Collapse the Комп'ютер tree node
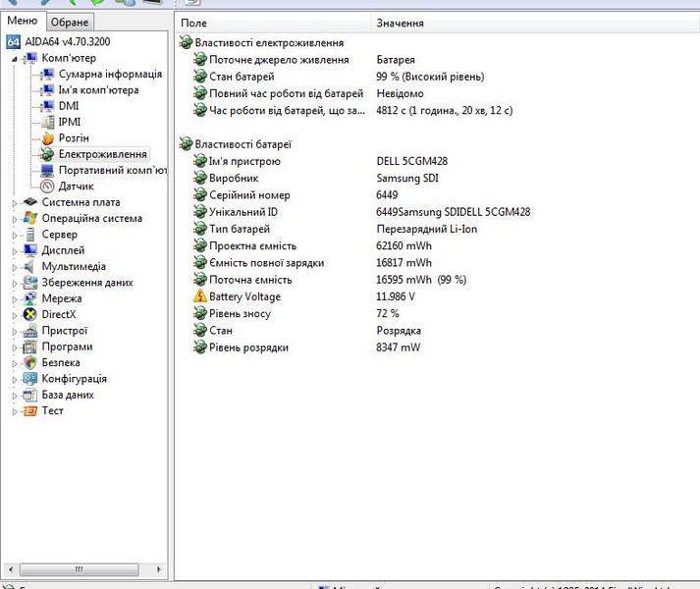The width and height of the screenshot is (700, 589). pyautogui.click(x=15, y=59)
